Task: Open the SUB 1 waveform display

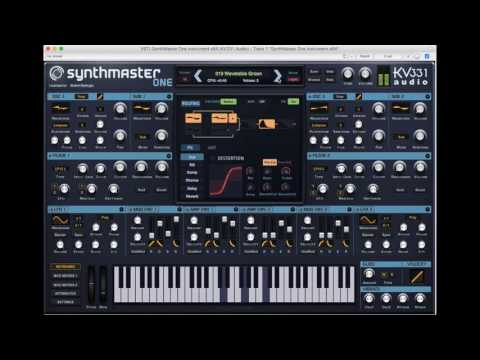Action: [142, 109]
